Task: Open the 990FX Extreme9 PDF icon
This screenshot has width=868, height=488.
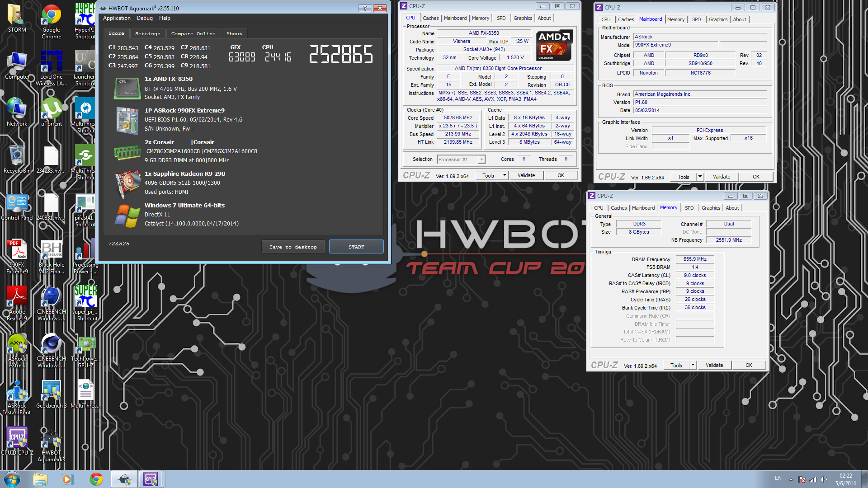Action: 17,256
